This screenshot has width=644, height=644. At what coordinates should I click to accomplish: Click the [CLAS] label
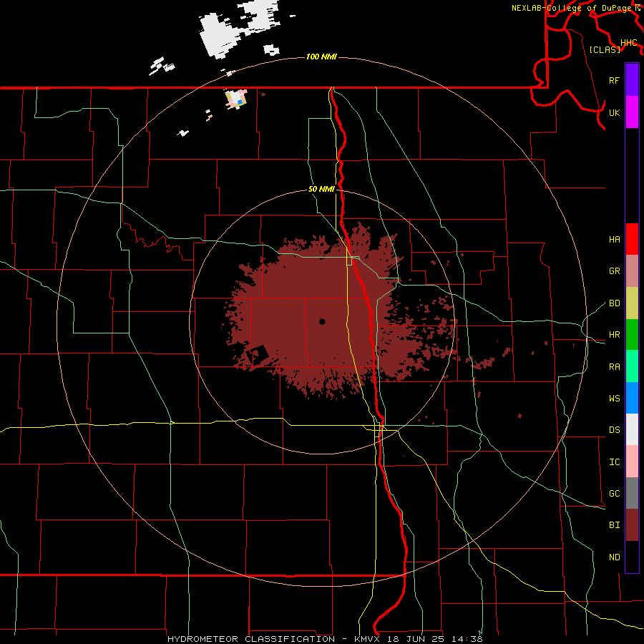tap(605, 49)
